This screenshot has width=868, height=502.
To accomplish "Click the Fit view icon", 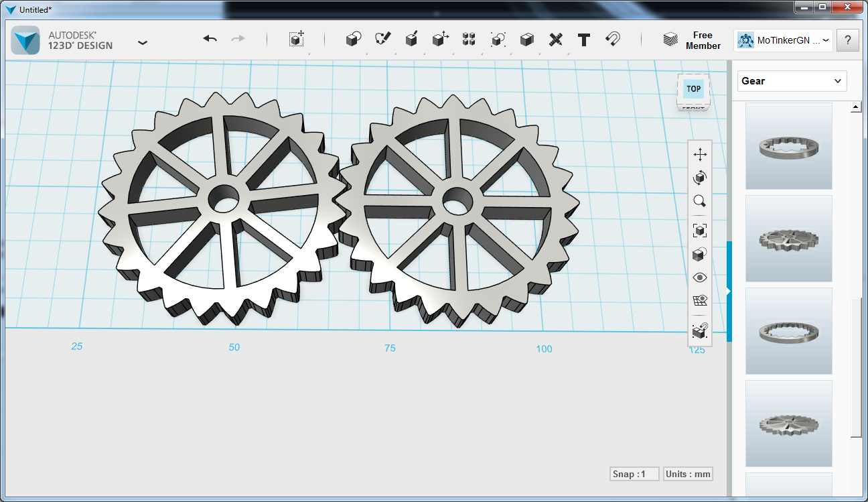I will point(700,231).
